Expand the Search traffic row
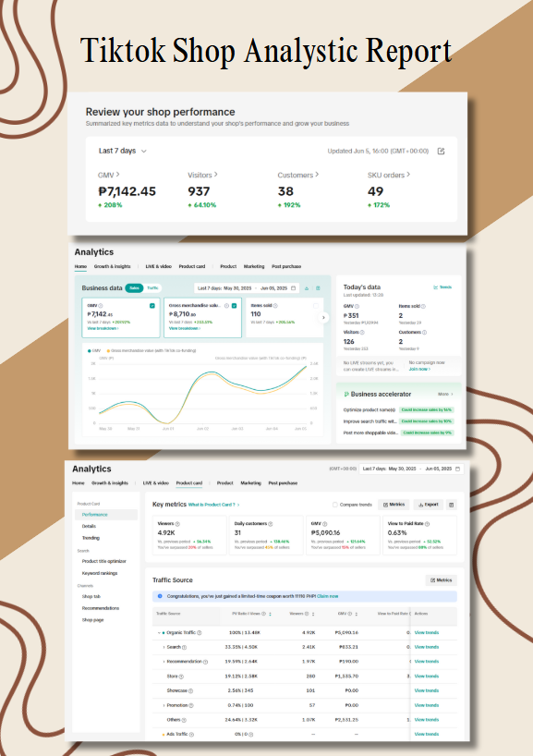 pos(164,647)
